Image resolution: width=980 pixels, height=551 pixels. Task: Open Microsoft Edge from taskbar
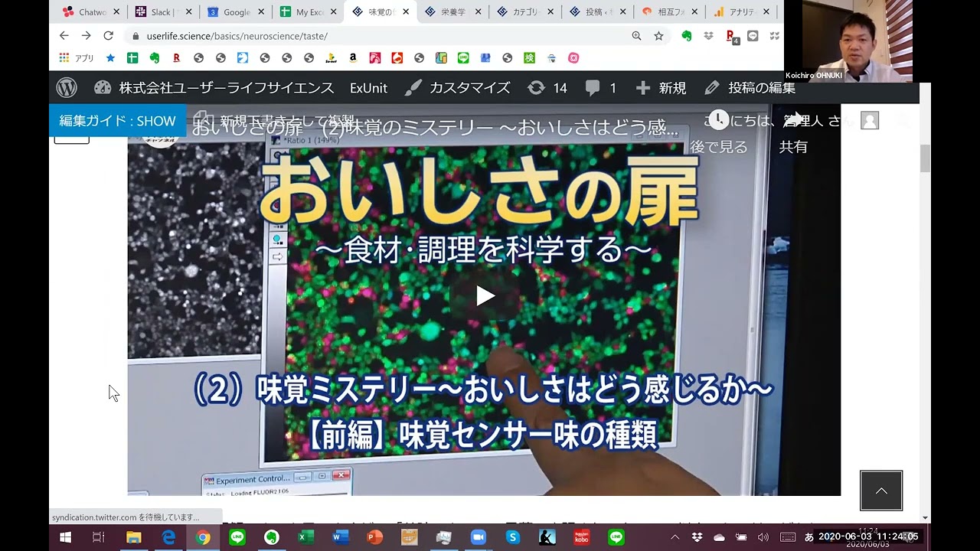(168, 537)
